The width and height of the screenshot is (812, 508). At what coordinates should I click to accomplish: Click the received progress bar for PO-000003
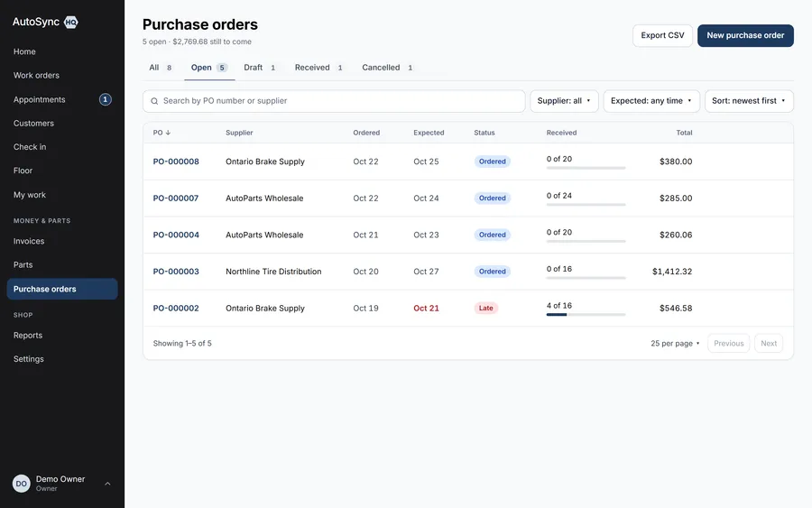[586, 278]
